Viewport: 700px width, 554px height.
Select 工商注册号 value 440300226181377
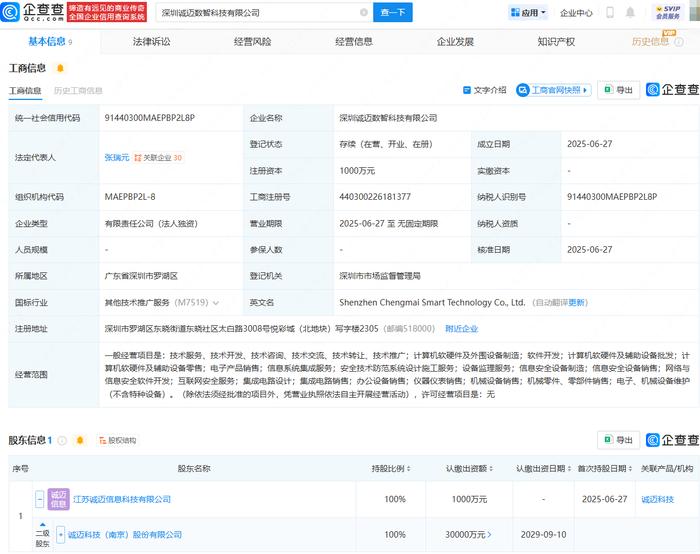[375, 197]
